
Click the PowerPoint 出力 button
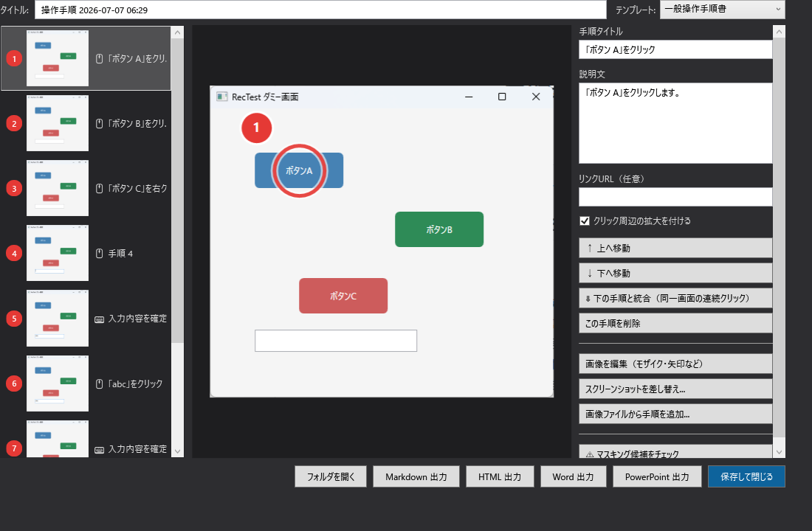pyautogui.click(x=657, y=476)
